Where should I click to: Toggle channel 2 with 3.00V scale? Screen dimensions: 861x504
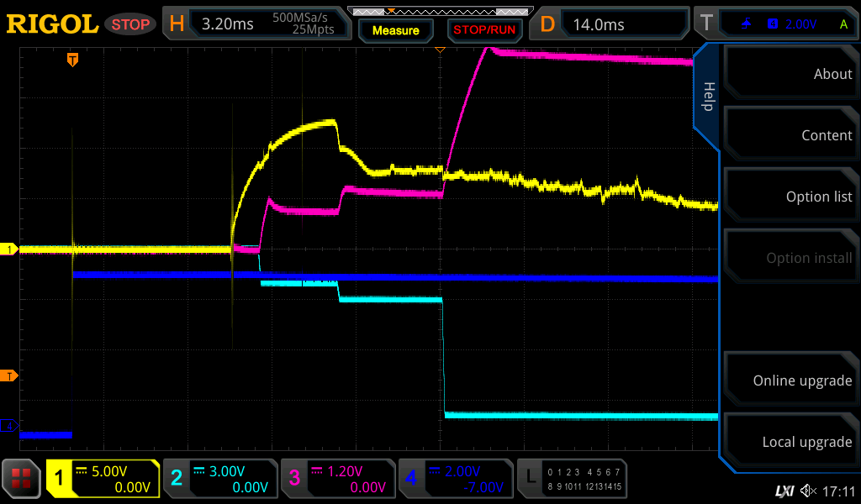click(220, 479)
